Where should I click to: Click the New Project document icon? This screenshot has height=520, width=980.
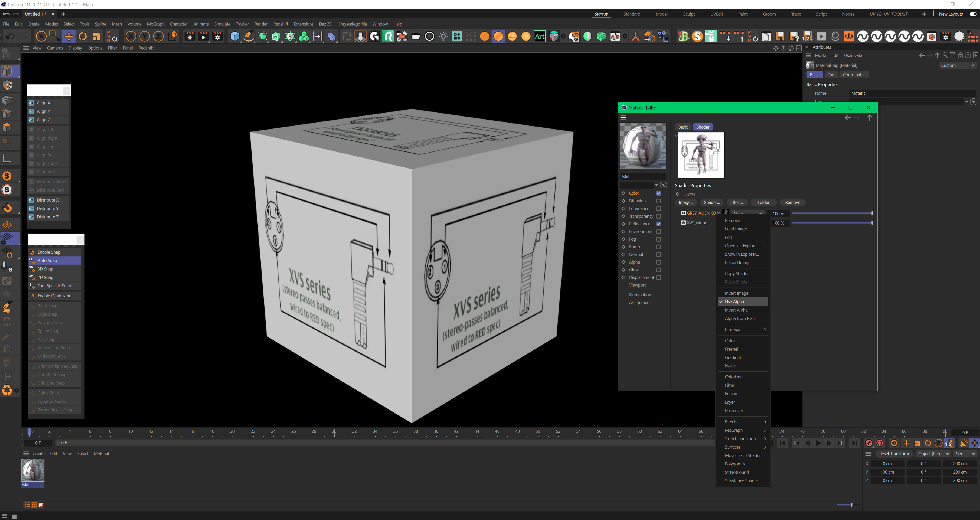tap(766, 36)
